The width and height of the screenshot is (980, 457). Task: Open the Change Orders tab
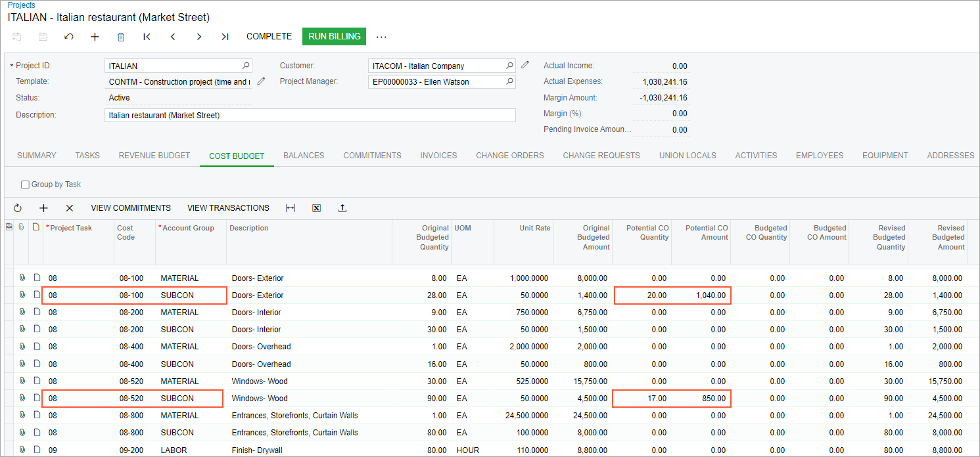pyautogui.click(x=510, y=156)
